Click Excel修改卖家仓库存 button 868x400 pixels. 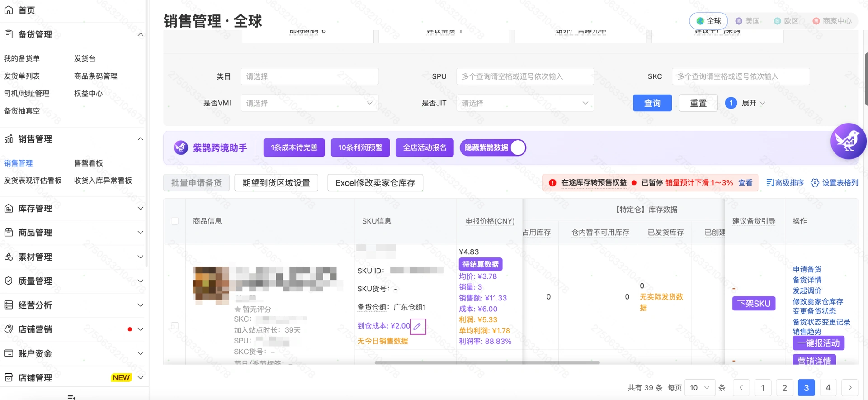[375, 183]
